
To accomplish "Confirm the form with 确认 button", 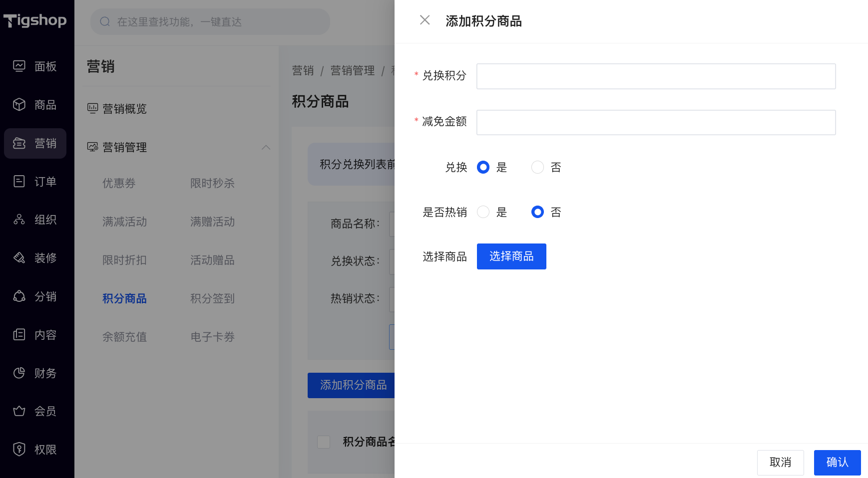I will (x=837, y=463).
